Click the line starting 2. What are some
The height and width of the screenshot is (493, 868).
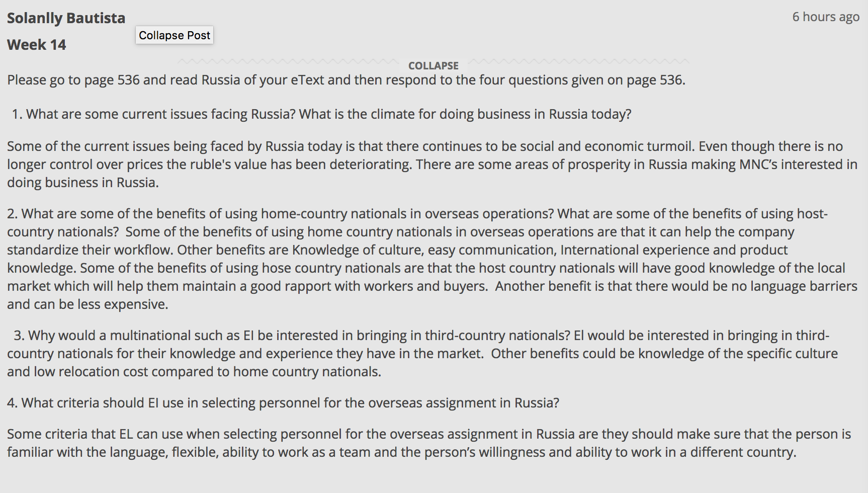tap(417, 214)
